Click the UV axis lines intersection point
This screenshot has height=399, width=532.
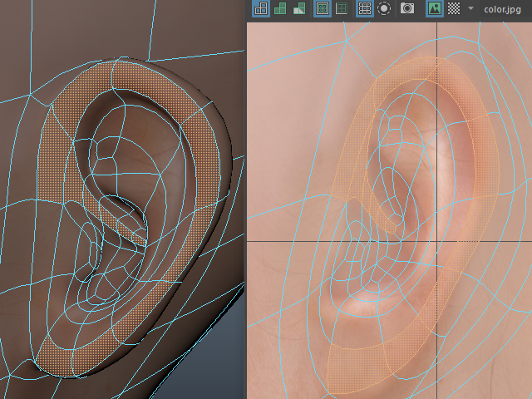[x=438, y=240]
